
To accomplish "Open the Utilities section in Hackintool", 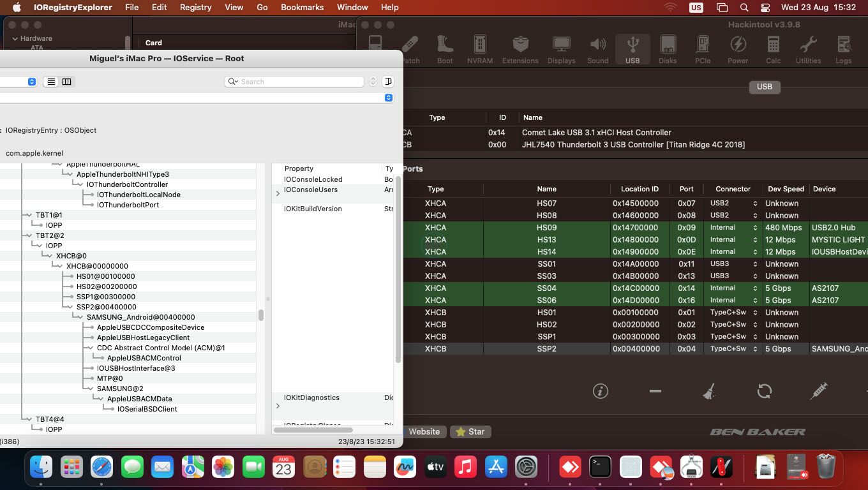I will 808,49.
